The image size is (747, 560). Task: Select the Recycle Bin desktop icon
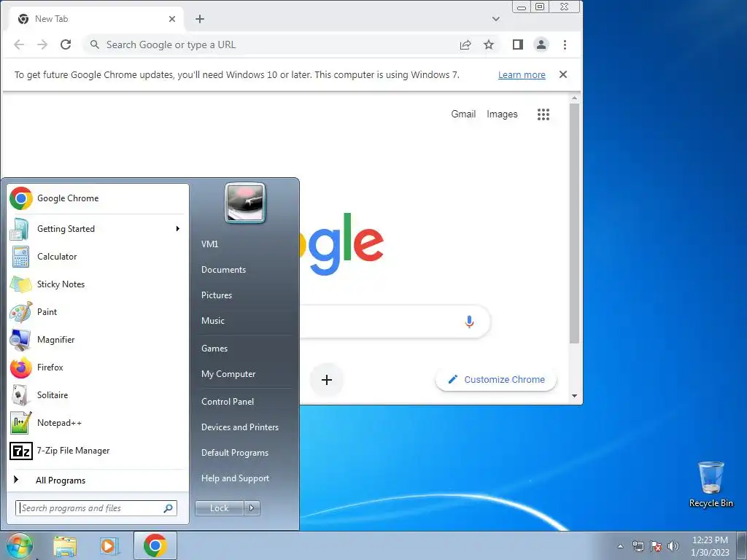coord(711,484)
